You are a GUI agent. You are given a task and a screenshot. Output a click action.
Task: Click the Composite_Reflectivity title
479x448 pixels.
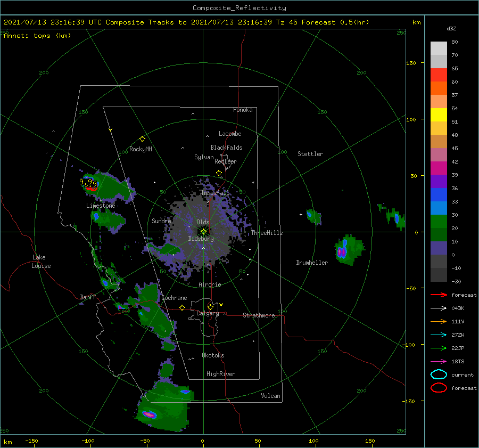coord(240,8)
